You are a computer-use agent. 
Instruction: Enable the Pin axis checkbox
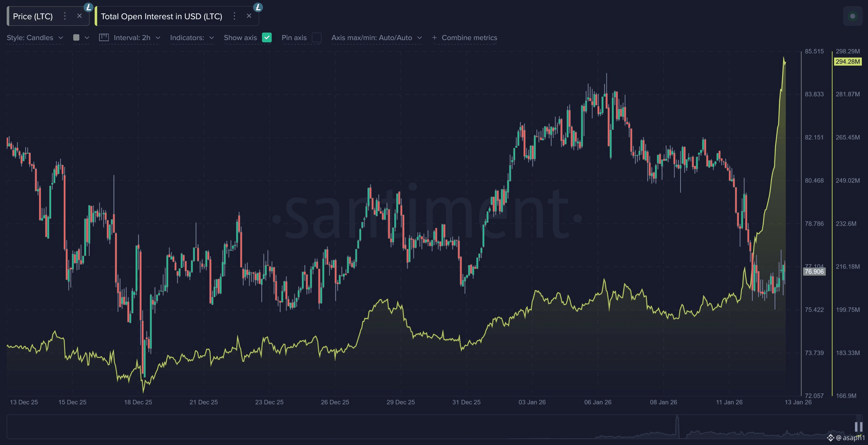[317, 37]
